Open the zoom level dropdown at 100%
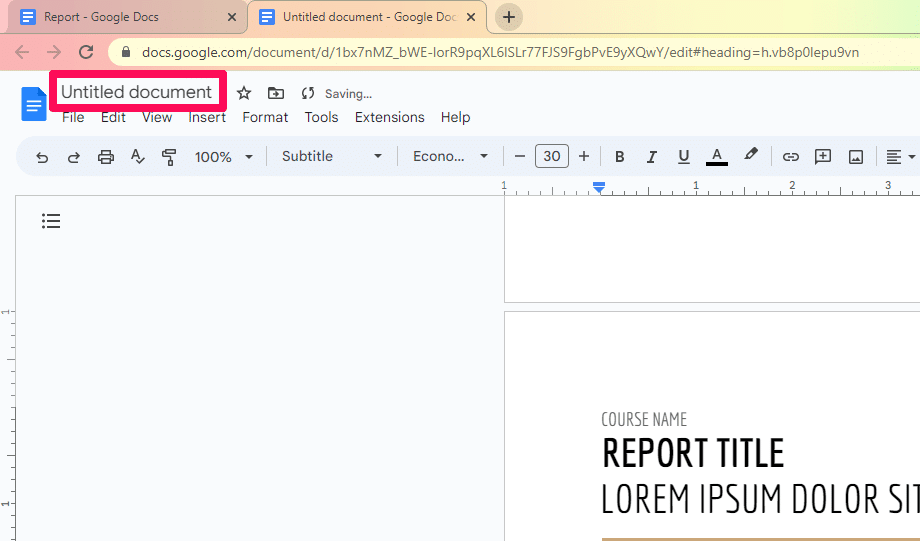 [224, 157]
